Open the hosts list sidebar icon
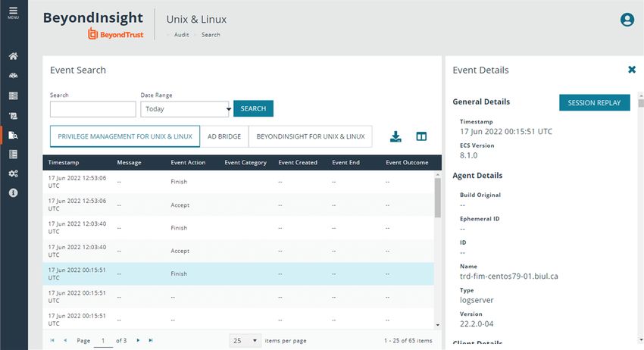Screen dimensions: 644x350 click(13, 95)
